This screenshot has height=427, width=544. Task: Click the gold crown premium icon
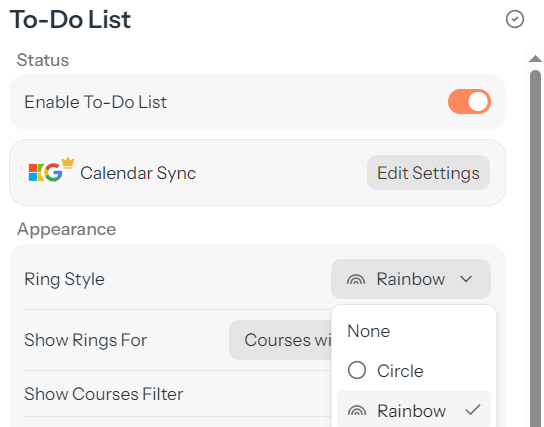pyautogui.click(x=68, y=163)
